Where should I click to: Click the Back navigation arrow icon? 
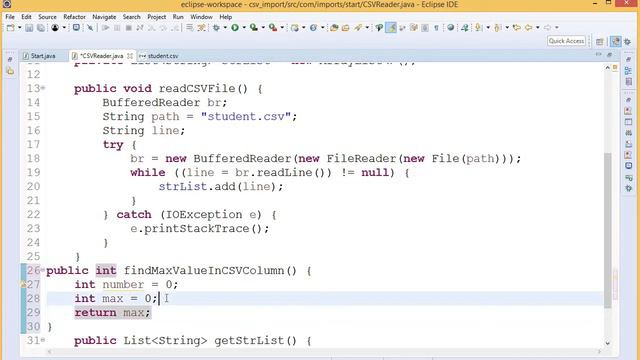click(x=529, y=27)
